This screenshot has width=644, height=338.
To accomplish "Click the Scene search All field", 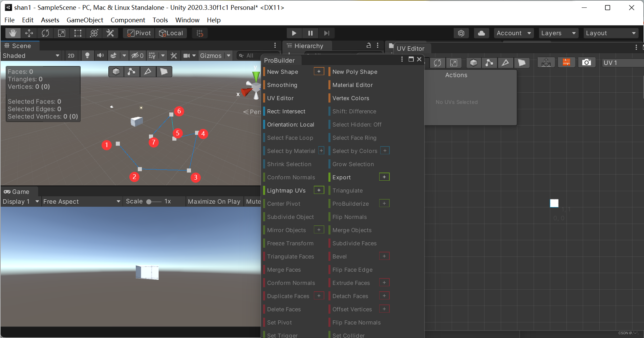I will (258, 55).
